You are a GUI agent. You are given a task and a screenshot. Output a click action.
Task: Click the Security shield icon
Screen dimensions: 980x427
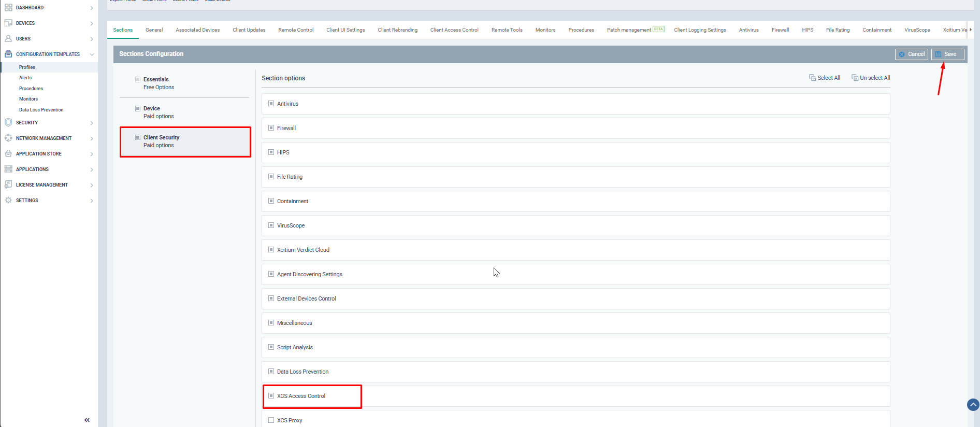tap(8, 123)
